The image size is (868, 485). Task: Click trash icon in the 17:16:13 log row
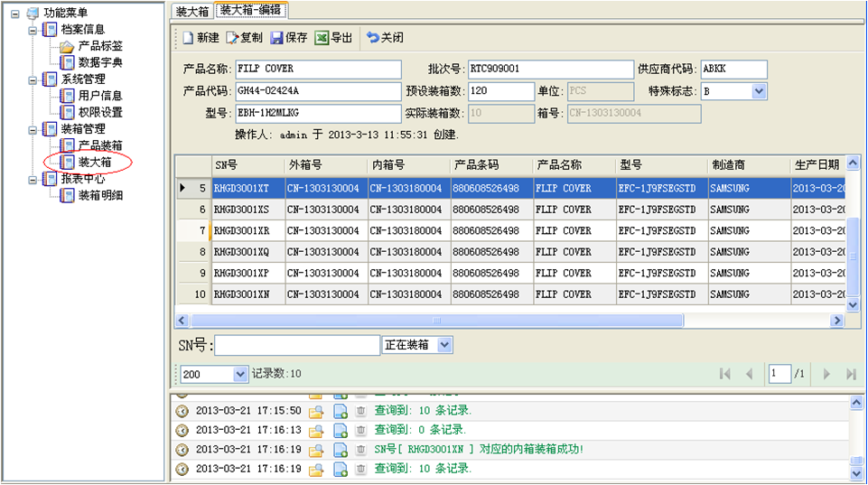pyautogui.click(x=361, y=430)
